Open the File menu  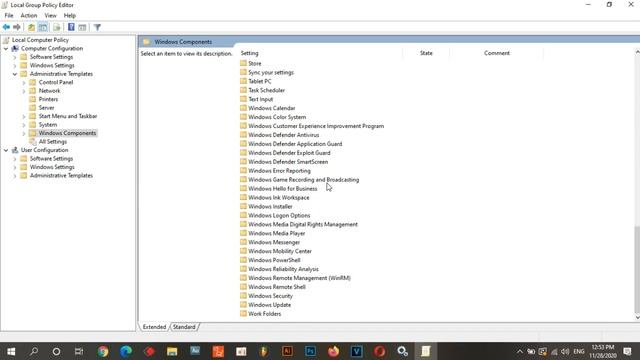(9, 16)
